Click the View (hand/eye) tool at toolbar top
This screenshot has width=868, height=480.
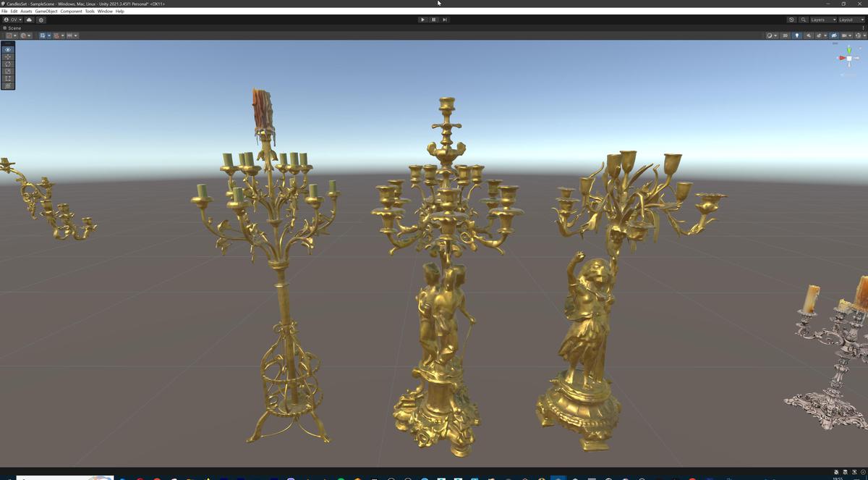pos(7,49)
